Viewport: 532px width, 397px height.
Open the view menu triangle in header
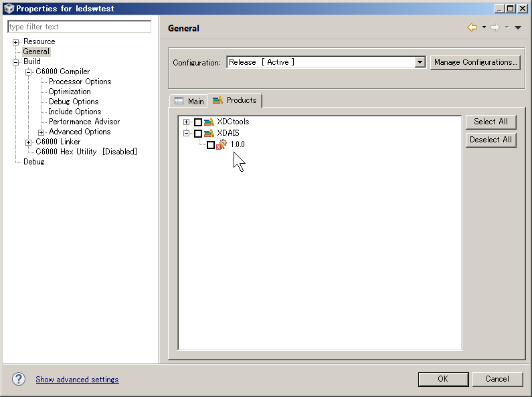pos(518,28)
